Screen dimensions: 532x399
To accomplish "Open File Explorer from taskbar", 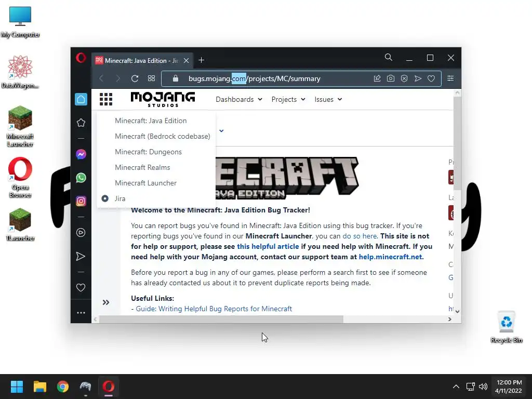I will [39, 387].
